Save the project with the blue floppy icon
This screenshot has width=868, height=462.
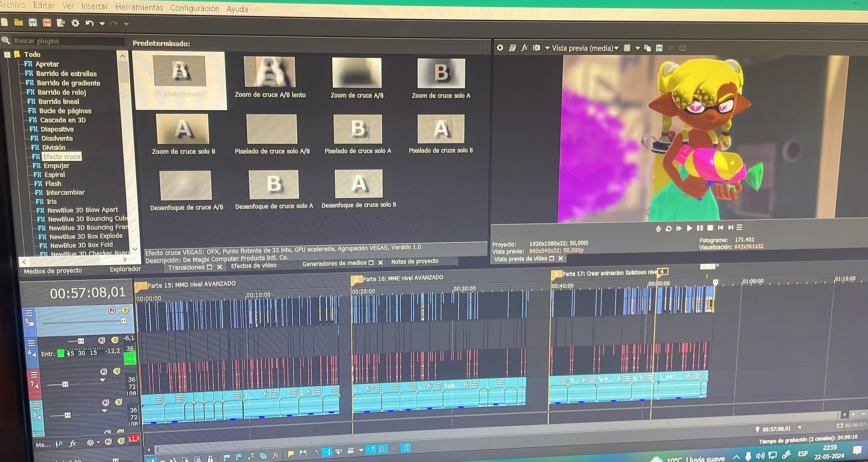click(33, 22)
